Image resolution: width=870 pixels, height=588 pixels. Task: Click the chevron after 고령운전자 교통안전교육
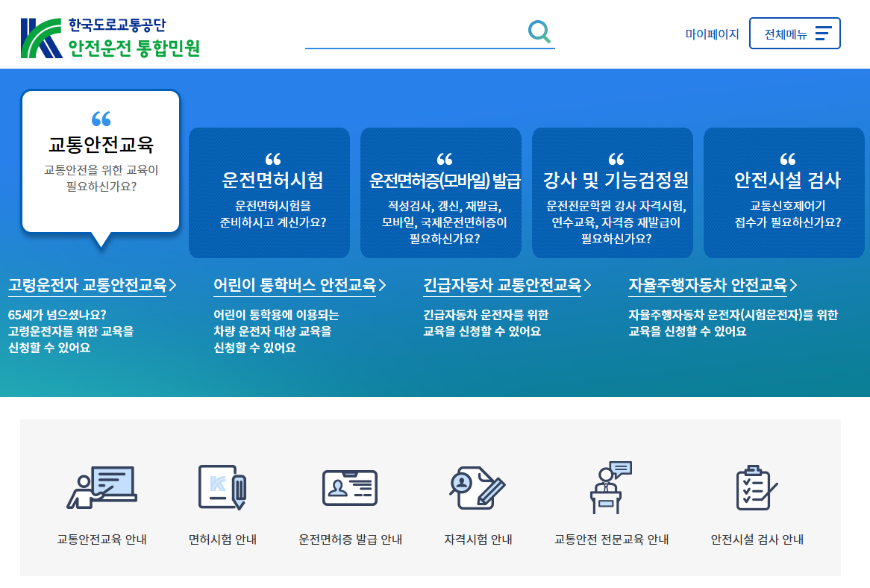point(172,285)
